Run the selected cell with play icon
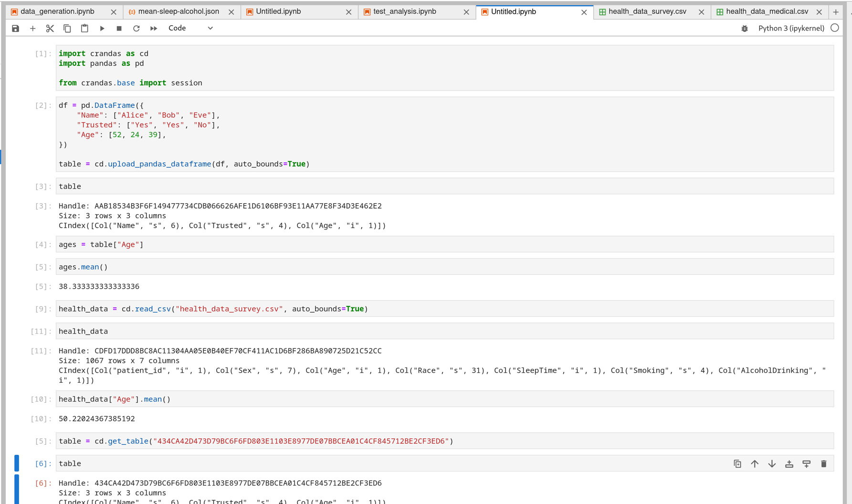Image resolution: width=852 pixels, height=504 pixels. click(102, 28)
